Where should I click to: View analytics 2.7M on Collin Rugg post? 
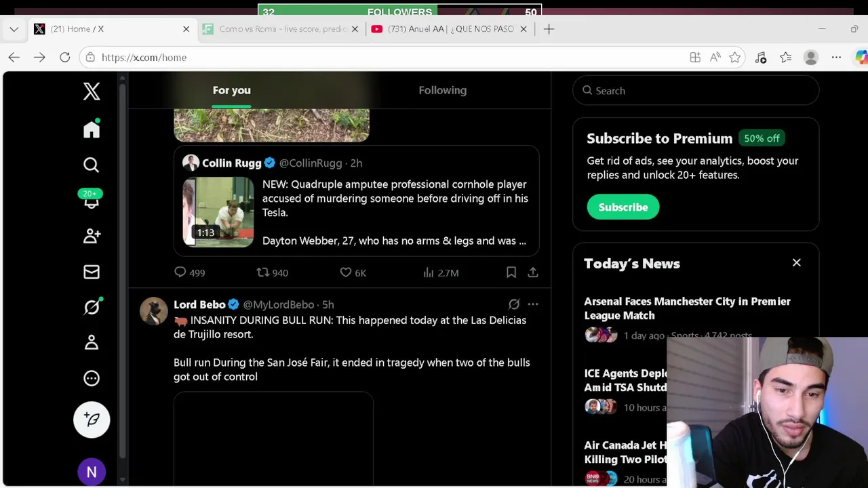click(x=441, y=272)
